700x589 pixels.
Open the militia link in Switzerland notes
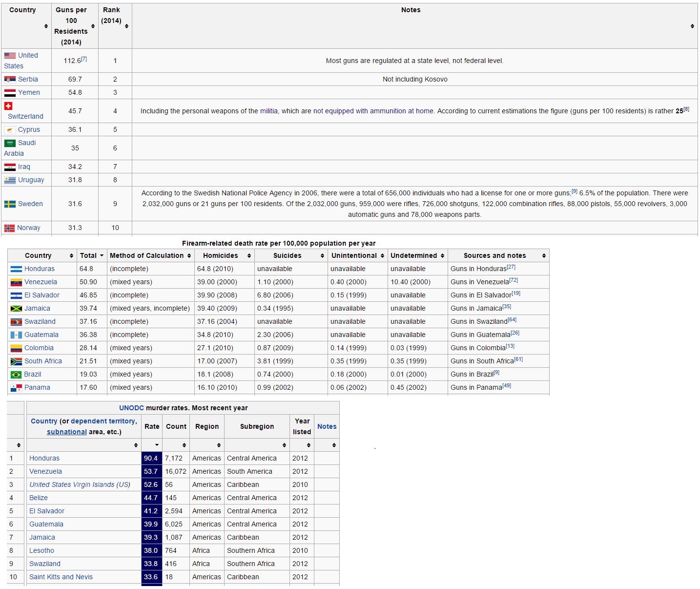click(x=269, y=111)
